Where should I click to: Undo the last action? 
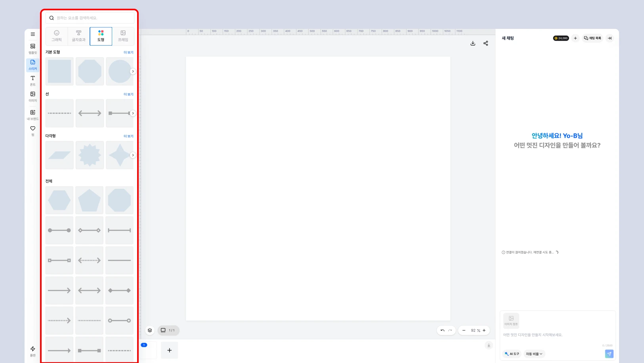click(442, 330)
